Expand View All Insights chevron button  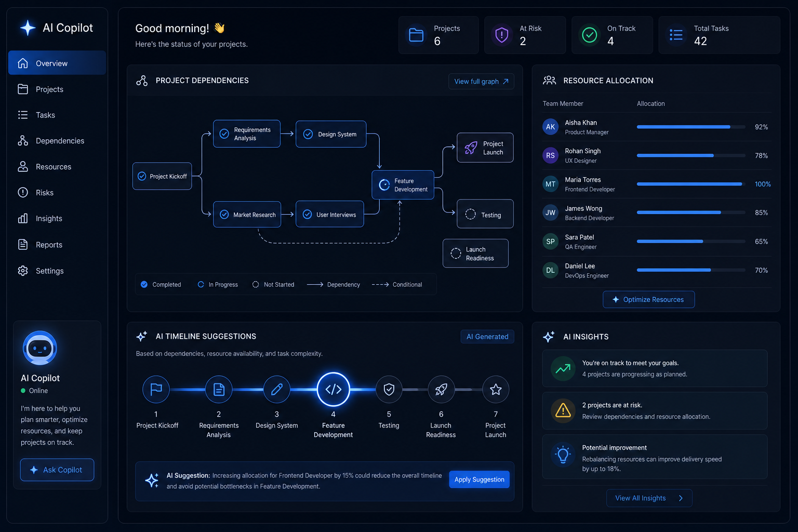pos(649,498)
